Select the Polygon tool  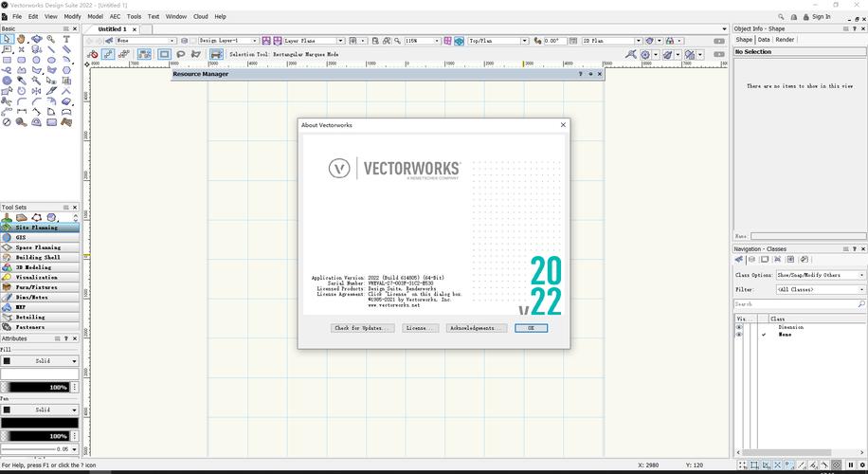coord(37,70)
